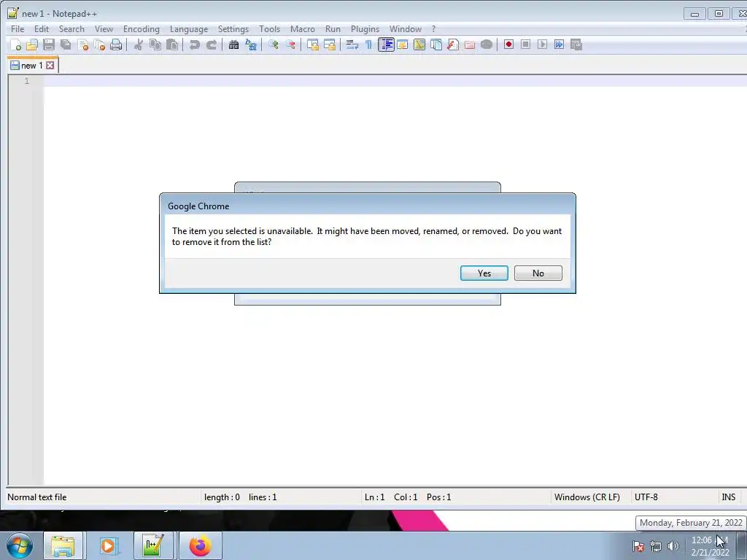The image size is (747, 560).
Task: Click the Cut scissors icon
Action: (139, 44)
